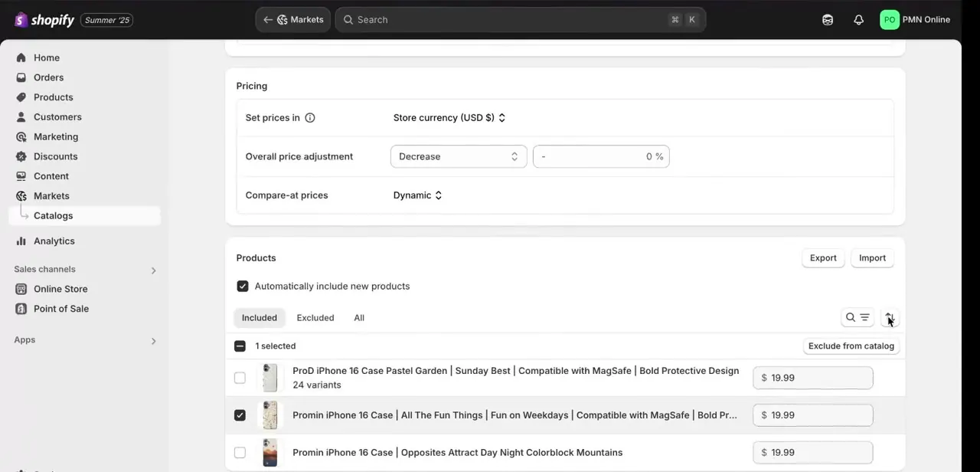Click the Export button

coord(823,258)
